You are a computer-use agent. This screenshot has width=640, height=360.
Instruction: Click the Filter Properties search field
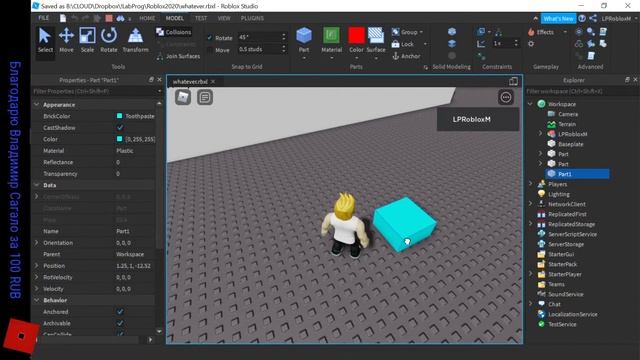[x=97, y=91]
